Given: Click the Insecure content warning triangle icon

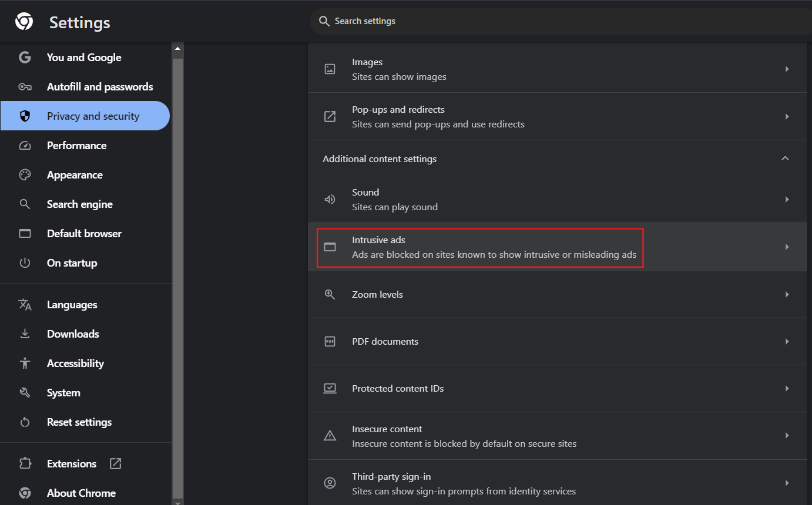Looking at the screenshot, I should pyautogui.click(x=330, y=436).
